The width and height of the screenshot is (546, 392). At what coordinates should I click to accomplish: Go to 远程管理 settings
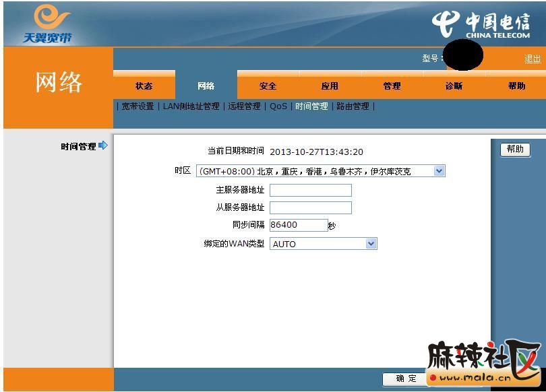coord(244,106)
